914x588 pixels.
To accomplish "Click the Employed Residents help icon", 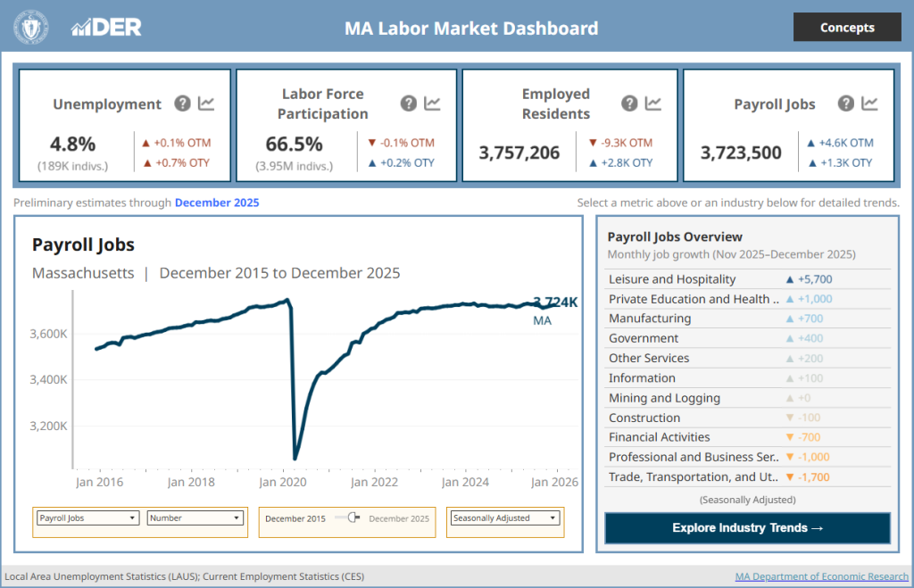I will (x=629, y=104).
